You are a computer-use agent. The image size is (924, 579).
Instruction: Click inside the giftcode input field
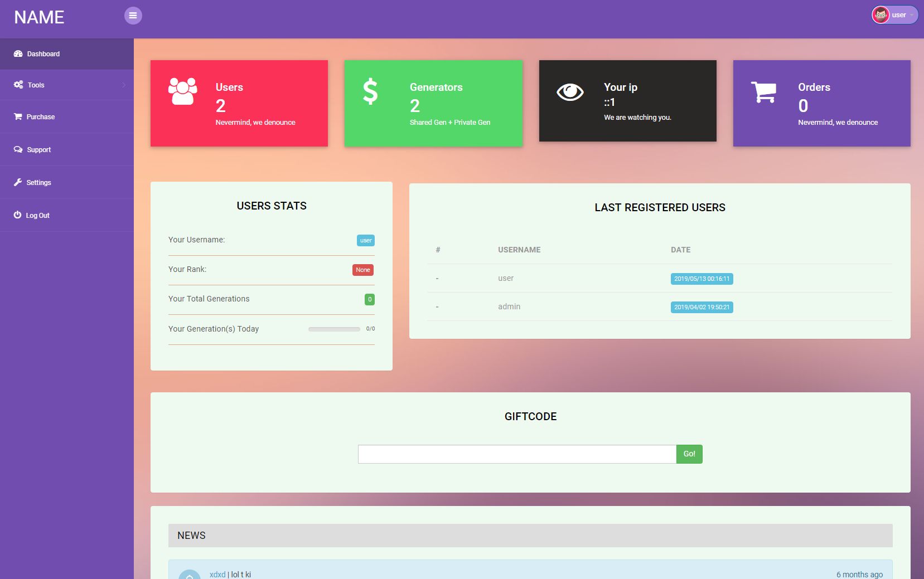pos(516,454)
